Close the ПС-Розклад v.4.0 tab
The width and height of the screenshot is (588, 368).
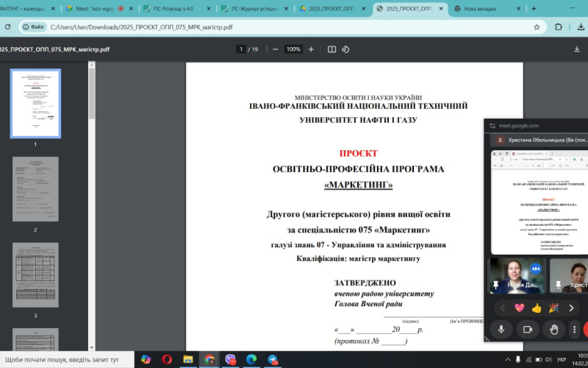209,9
